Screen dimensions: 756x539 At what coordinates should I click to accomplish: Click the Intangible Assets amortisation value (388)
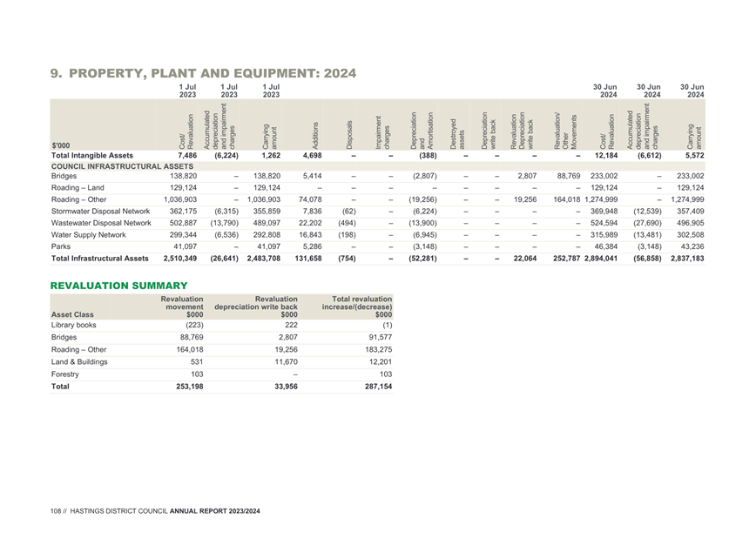[427, 155]
